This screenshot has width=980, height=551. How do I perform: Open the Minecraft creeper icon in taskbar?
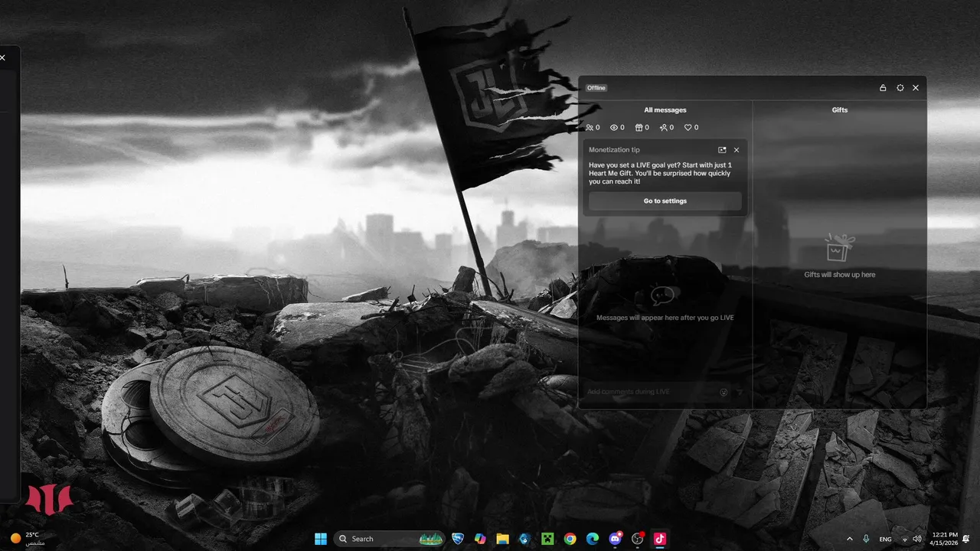point(547,539)
